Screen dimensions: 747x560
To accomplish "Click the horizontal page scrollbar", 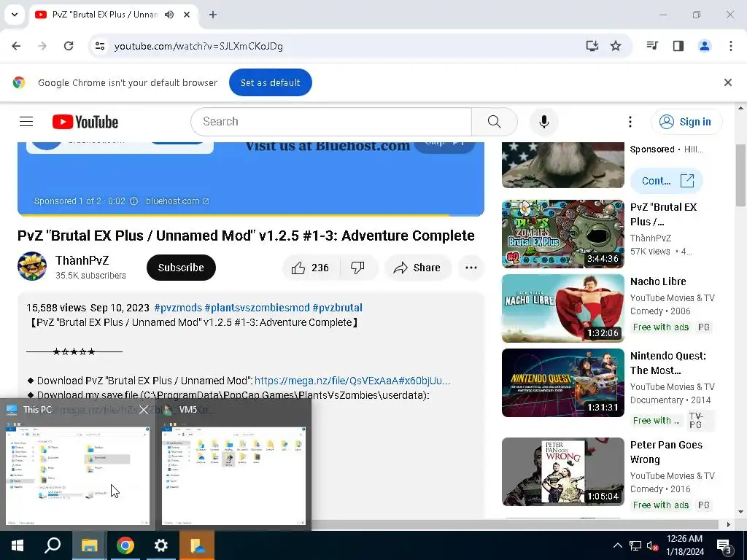I will coord(514,524).
